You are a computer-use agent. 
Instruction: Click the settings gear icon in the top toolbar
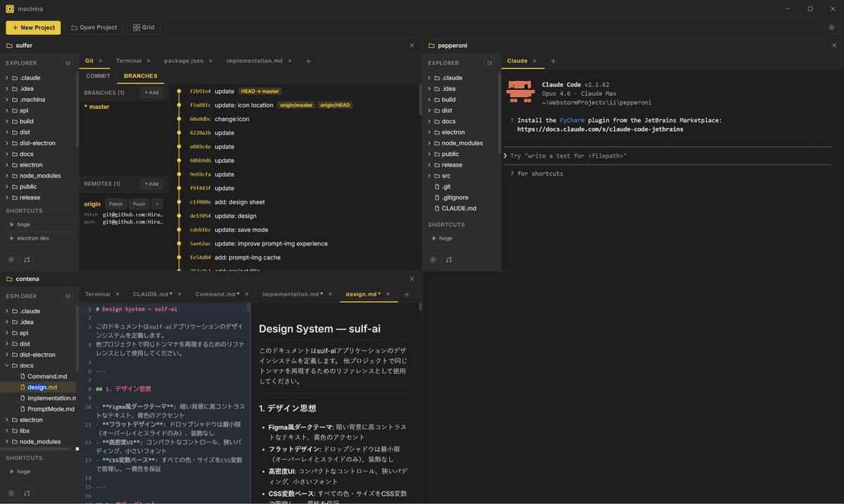[831, 27]
